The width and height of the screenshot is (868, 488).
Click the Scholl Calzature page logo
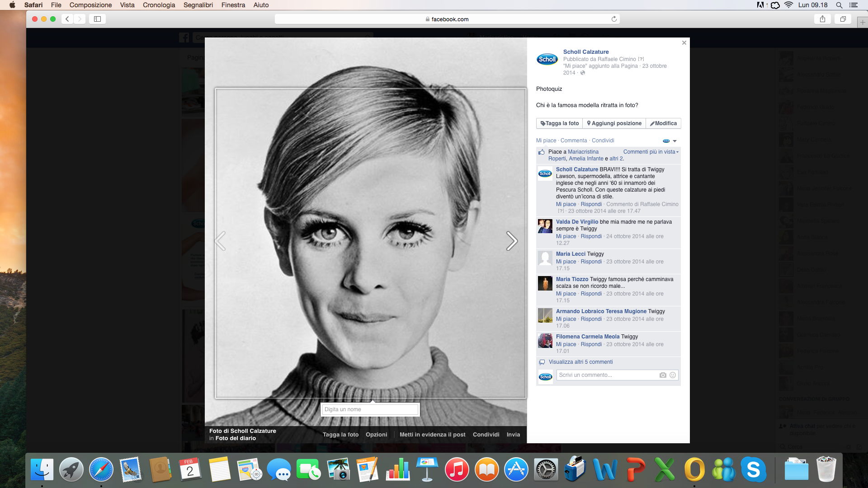tap(547, 59)
